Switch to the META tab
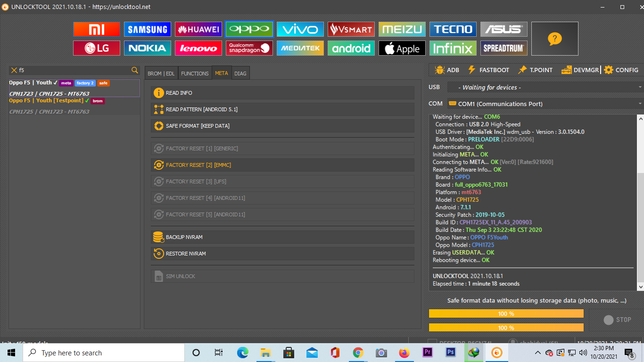 (x=222, y=73)
